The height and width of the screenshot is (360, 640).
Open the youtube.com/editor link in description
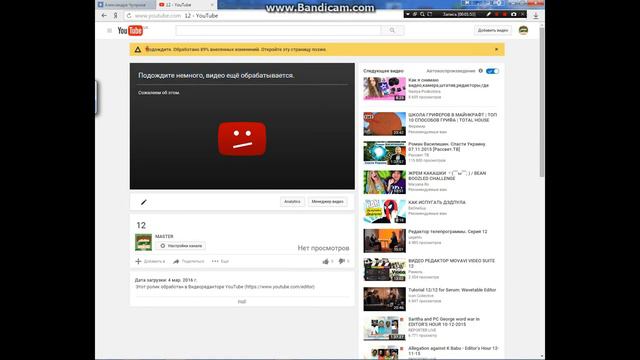(280, 287)
